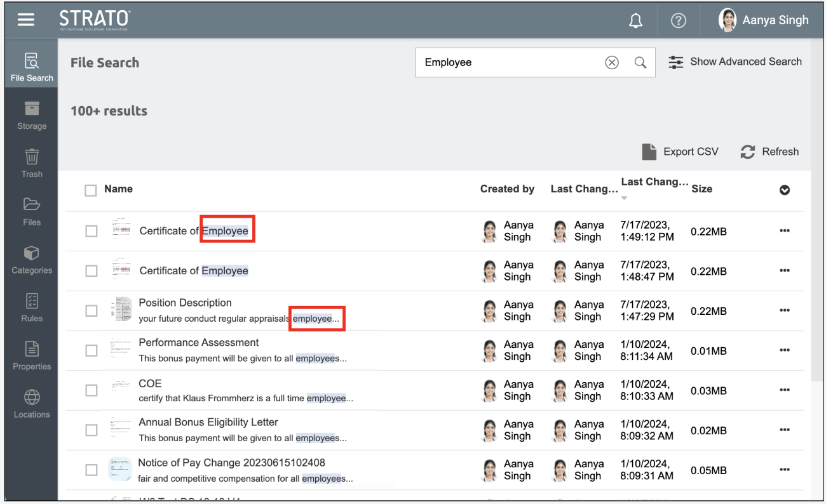Tick the select-all checkbox beside Name
This screenshot has width=826, height=504.
click(x=91, y=190)
